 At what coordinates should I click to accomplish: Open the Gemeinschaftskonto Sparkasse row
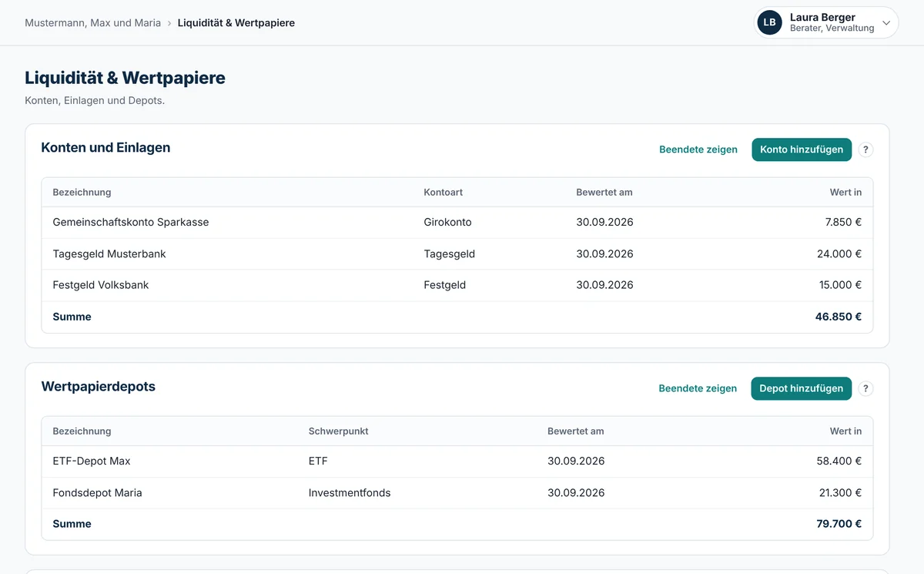457,222
